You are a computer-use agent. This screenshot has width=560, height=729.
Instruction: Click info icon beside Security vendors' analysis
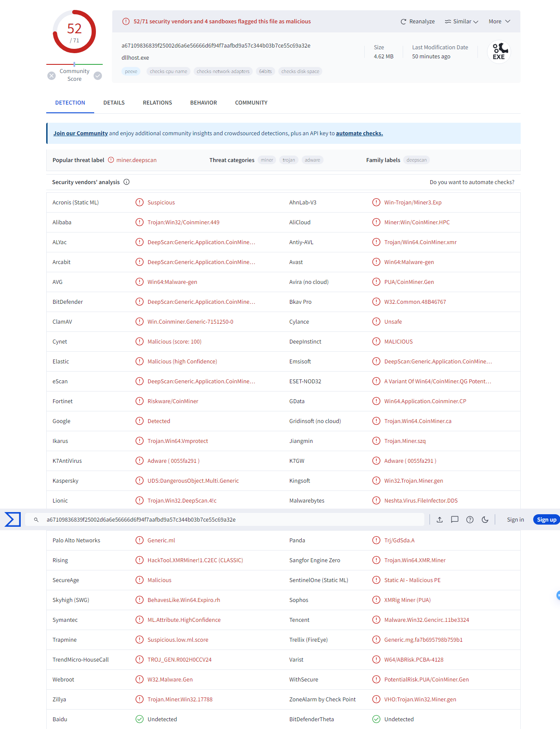[127, 182]
